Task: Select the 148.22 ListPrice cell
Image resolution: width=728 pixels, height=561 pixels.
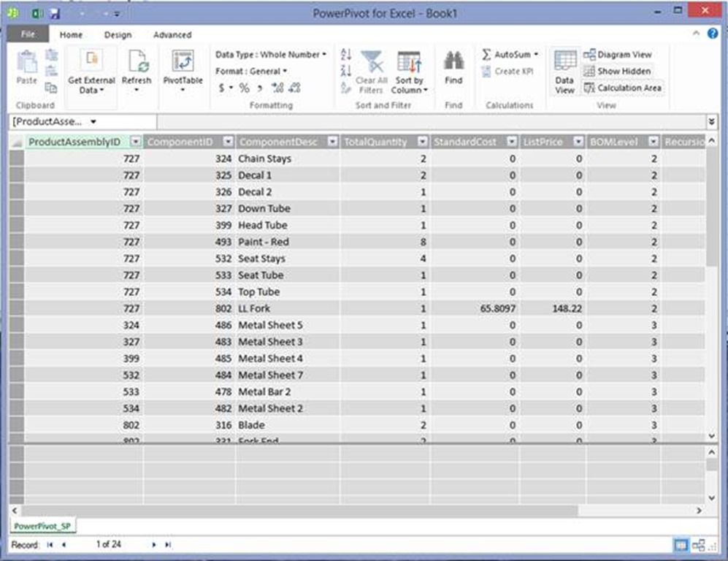Action: pyautogui.click(x=553, y=308)
